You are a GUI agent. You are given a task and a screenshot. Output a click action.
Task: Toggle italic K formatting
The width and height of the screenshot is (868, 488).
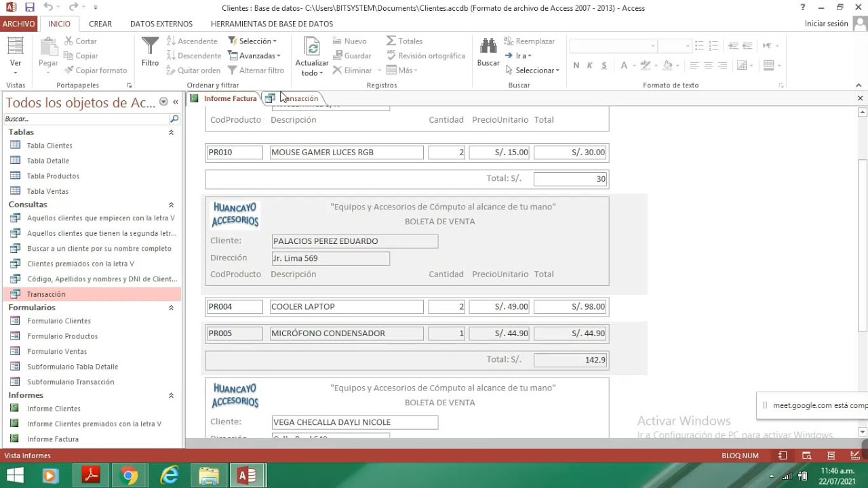coord(590,66)
